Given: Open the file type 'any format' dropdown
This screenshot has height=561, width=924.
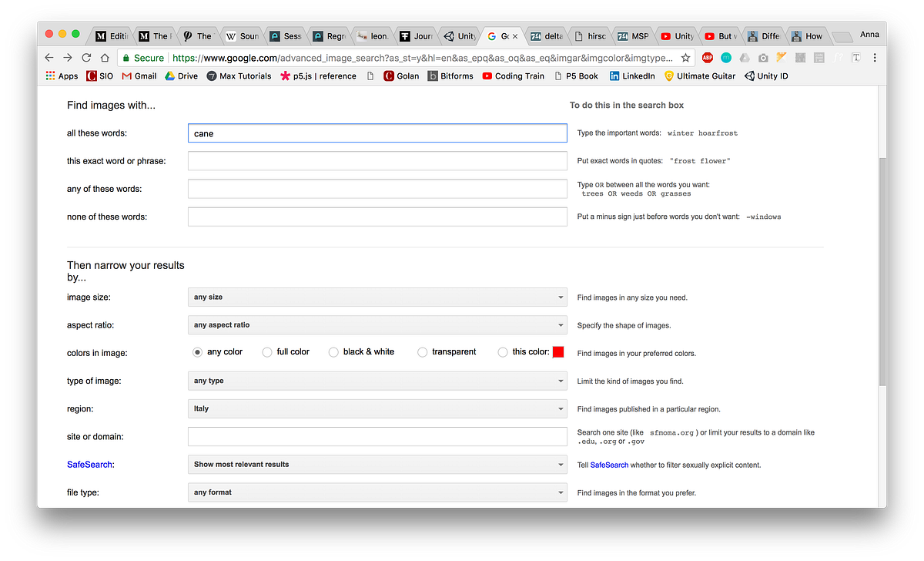Looking at the screenshot, I should pyautogui.click(x=377, y=492).
